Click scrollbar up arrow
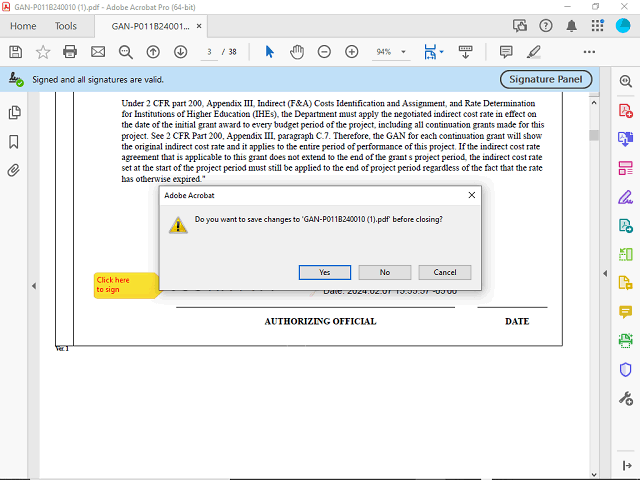 pyautogui.click(x=594, y=102)
